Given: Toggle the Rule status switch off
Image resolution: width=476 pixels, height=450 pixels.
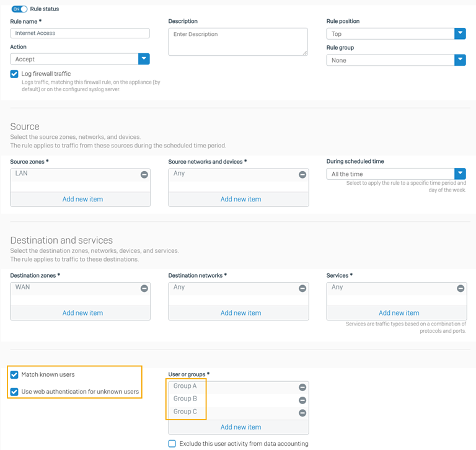Looking at the screenshot, I should (x=19, y=9).
